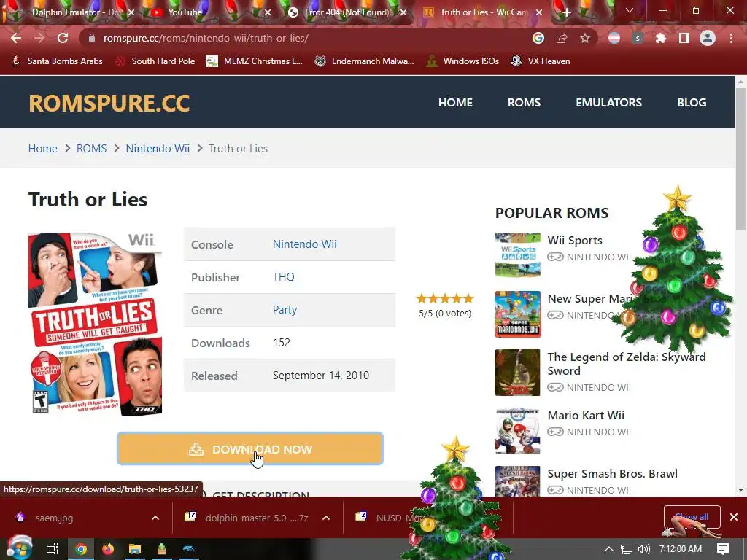Open Mario Kart Wii thumbnail
This screenshot has width=747, height=560.
tap(517, 431)
